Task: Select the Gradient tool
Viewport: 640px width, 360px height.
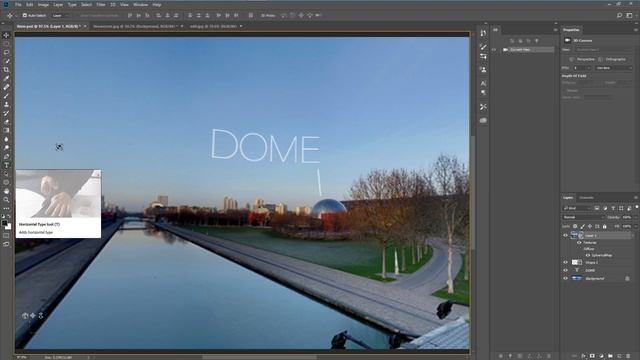Action: point(6,131)
